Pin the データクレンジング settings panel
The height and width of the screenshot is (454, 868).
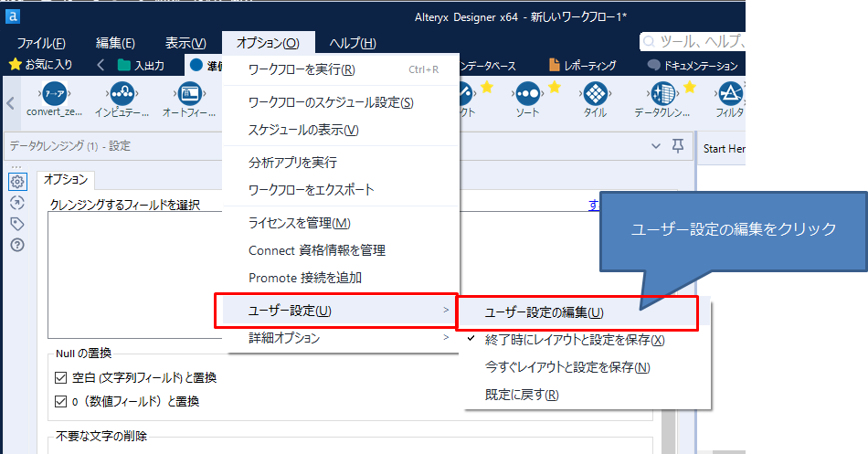678,145
